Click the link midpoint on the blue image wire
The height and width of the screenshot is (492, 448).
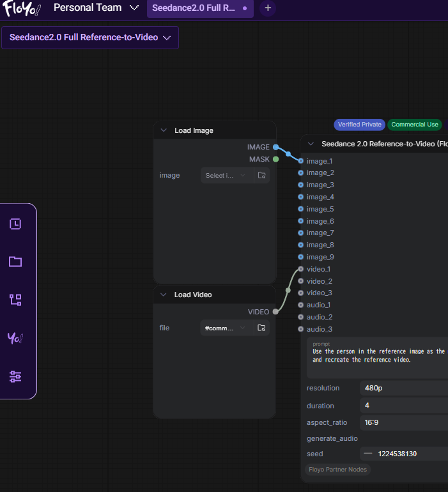pyautogui.click(x=288, y=154)
